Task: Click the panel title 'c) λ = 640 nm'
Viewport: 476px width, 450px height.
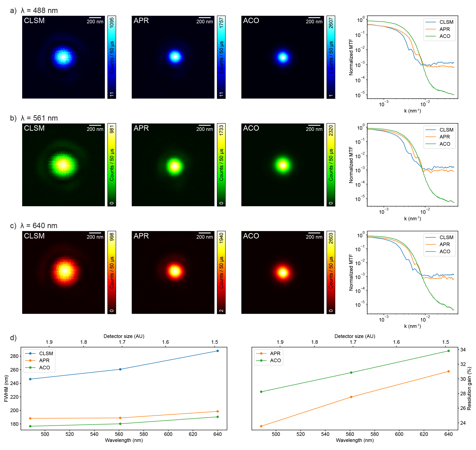Action: click(34, 226)
